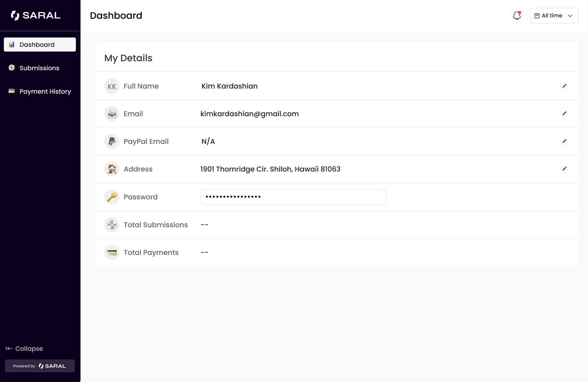Click the calendar icon beside All time
The width and height of the screenshot is (588, 382).
(x=537, y=16)
